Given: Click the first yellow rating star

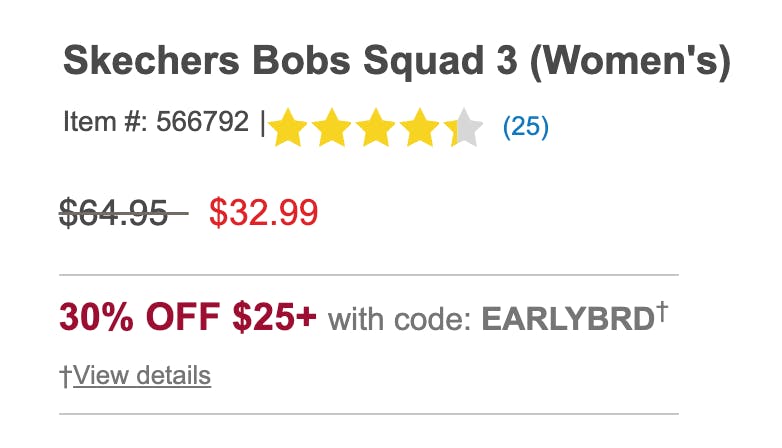Looking at the screenshot, I should 288,128.
